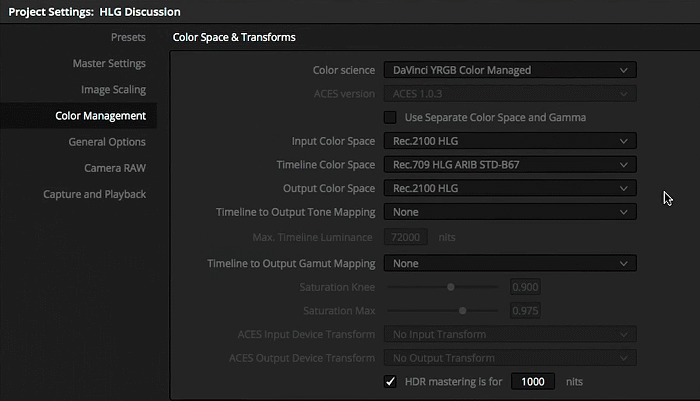Go to Camera RAW settings
This screenshot has width=700, height=401.
[x=115, y=168]
